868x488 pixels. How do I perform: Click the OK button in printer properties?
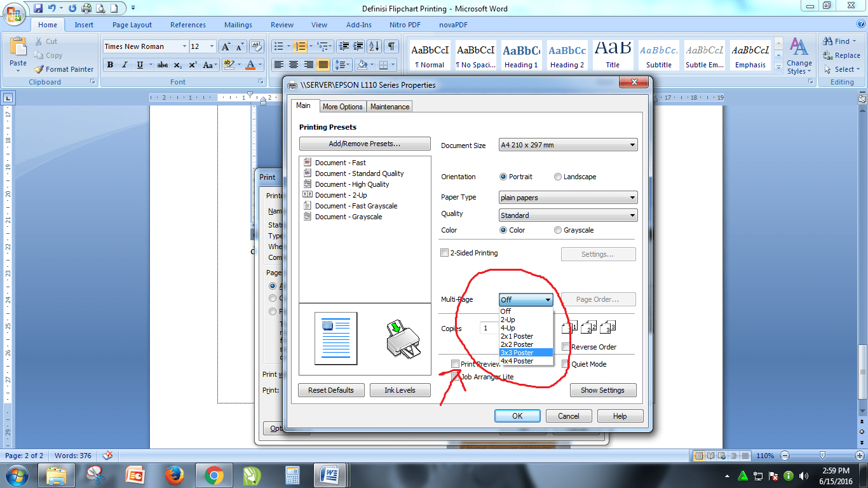click(x=517, y=416)
